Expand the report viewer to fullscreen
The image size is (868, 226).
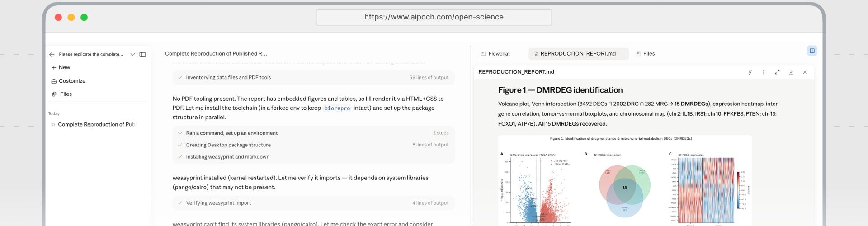(x=777, y=72)
